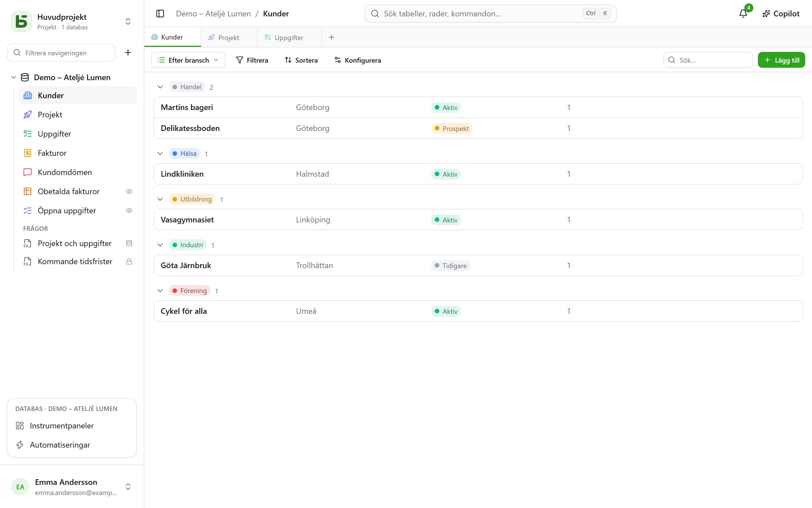Screen dimensions: 812x508
Task: Click the plus icon beside navigation filter
Action: pyautogui.click(x=128, y=52)
